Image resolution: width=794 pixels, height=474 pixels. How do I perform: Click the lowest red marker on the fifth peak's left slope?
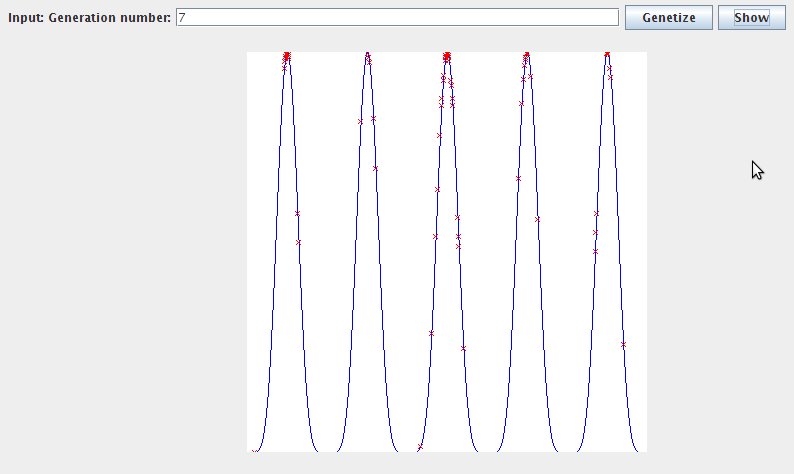coord(595,251)
